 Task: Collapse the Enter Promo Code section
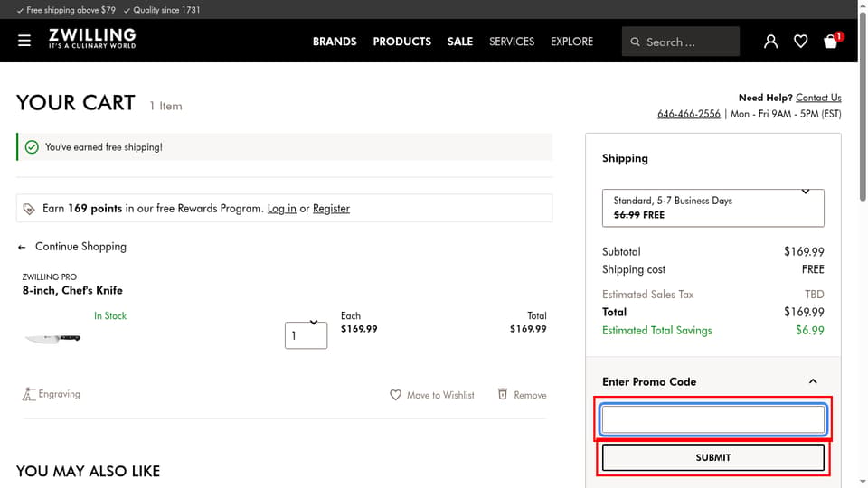813,381
